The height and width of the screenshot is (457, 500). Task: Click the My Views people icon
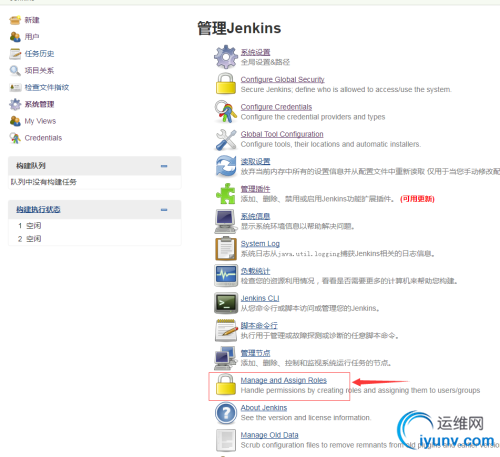pos(15,121)
